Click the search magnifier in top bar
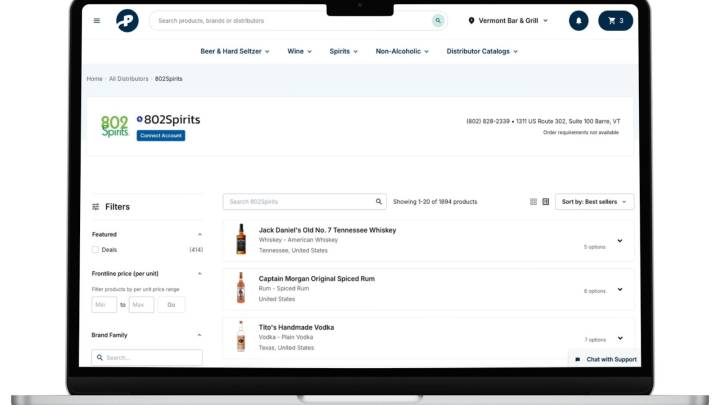Screen dimensions: 719x405 438,21
